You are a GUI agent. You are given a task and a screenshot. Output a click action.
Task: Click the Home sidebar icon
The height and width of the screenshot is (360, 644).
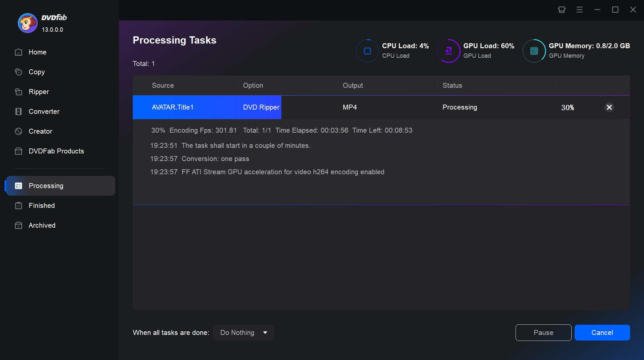click(x=18, y=52)
